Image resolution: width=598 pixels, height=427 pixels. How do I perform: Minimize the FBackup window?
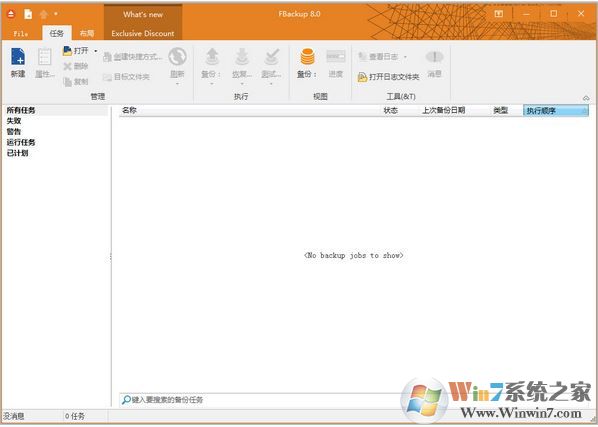(x=526, y=14)
